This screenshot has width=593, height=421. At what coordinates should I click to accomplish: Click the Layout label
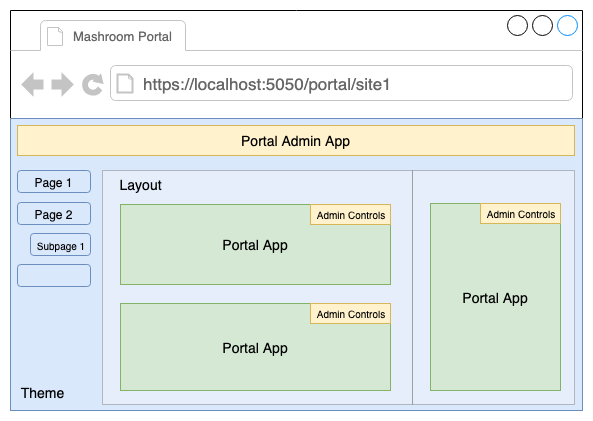[x=140, y=185]
